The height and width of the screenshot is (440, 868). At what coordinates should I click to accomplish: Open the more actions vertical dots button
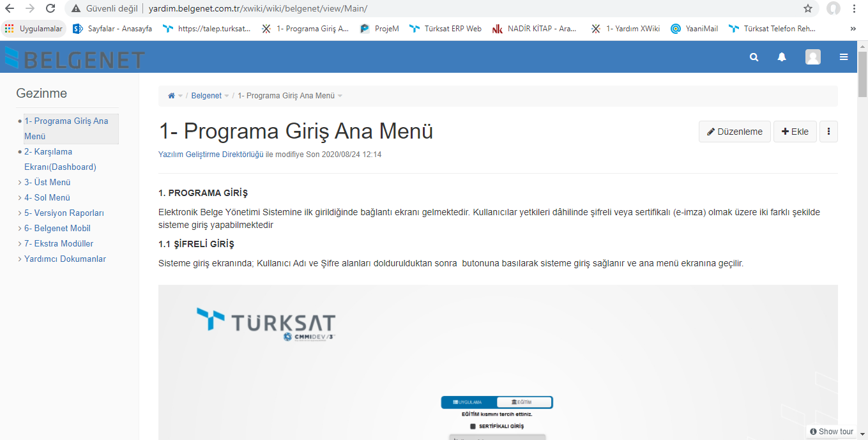tap(828, 132)
